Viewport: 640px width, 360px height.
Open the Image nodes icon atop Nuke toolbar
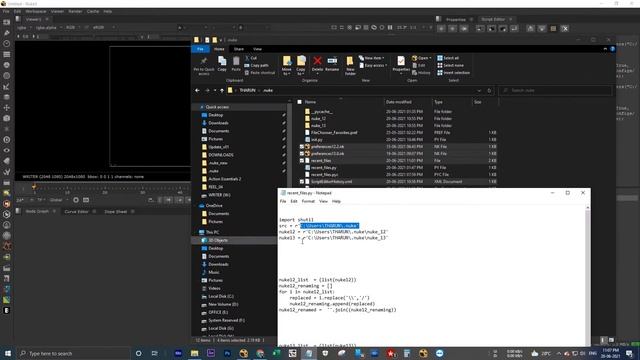point(7,22)
